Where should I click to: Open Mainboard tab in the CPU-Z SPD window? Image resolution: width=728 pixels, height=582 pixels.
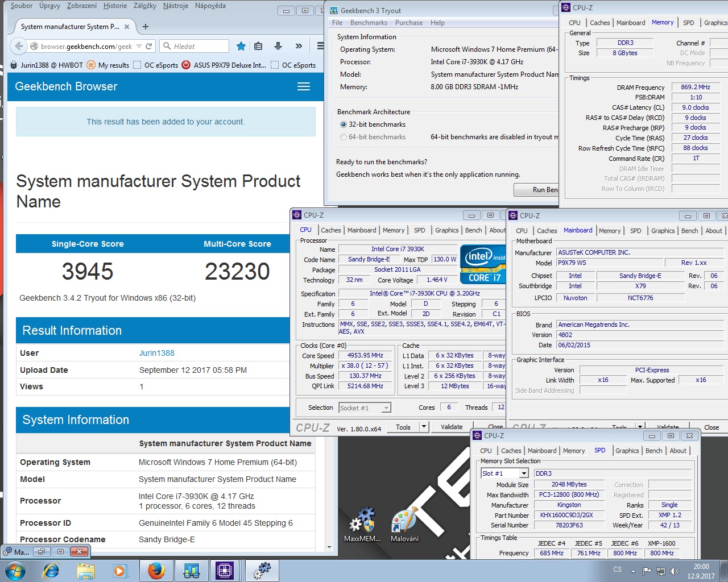coord(542,451)
